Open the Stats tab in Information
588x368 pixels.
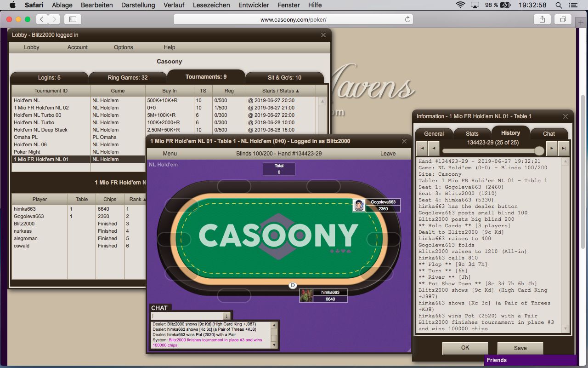(x=472, y=134)
